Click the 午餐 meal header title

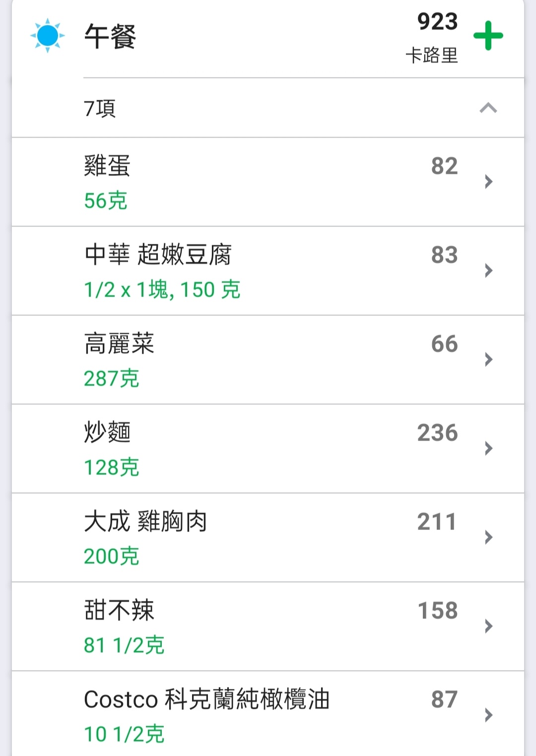click(x=110, y=36)
